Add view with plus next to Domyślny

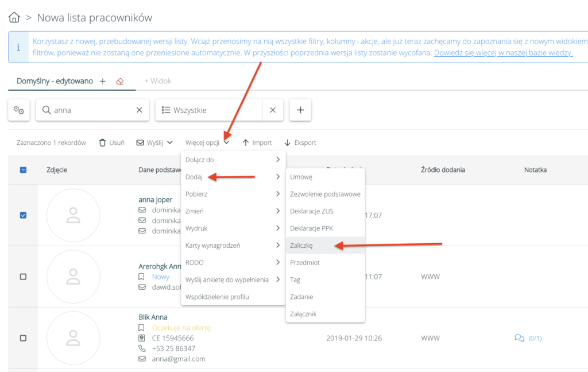103,82
